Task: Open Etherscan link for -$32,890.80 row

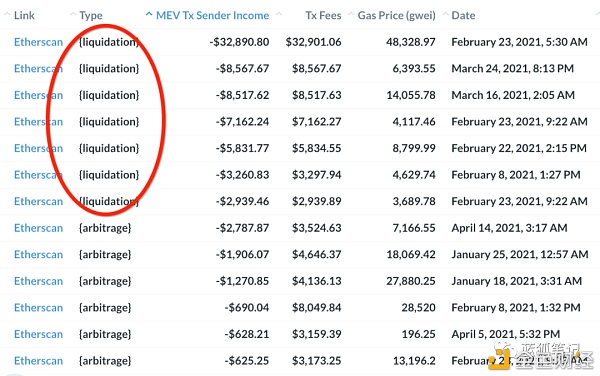Action: pos(38,42)
